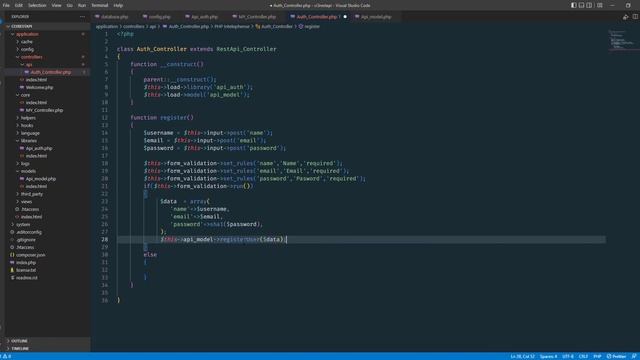The width and height of the screenshot is (640, 360).
Task: Open Explorer's more actions ellipsis
Action: 82,17
